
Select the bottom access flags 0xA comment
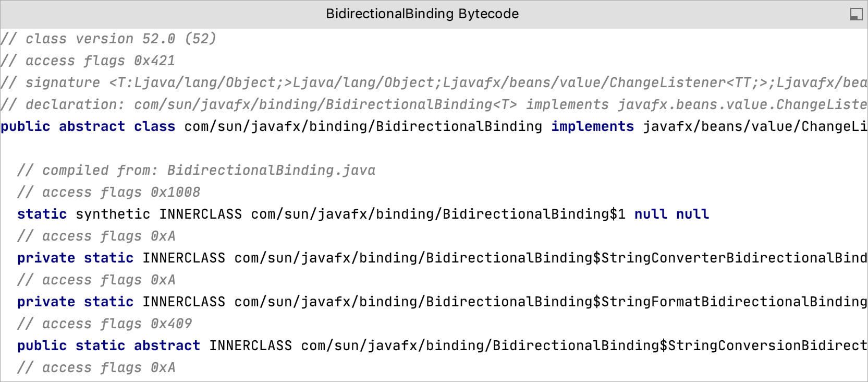point(96,367)
